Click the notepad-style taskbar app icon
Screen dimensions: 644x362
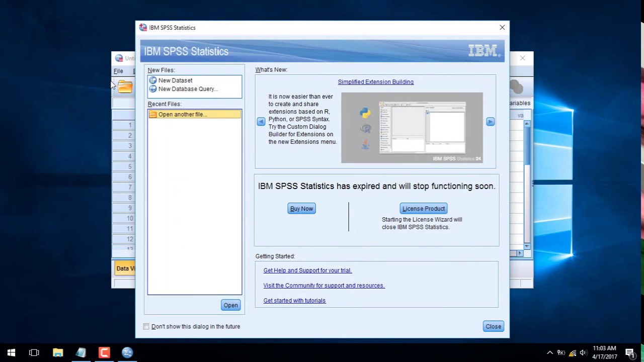pos(81,352)
